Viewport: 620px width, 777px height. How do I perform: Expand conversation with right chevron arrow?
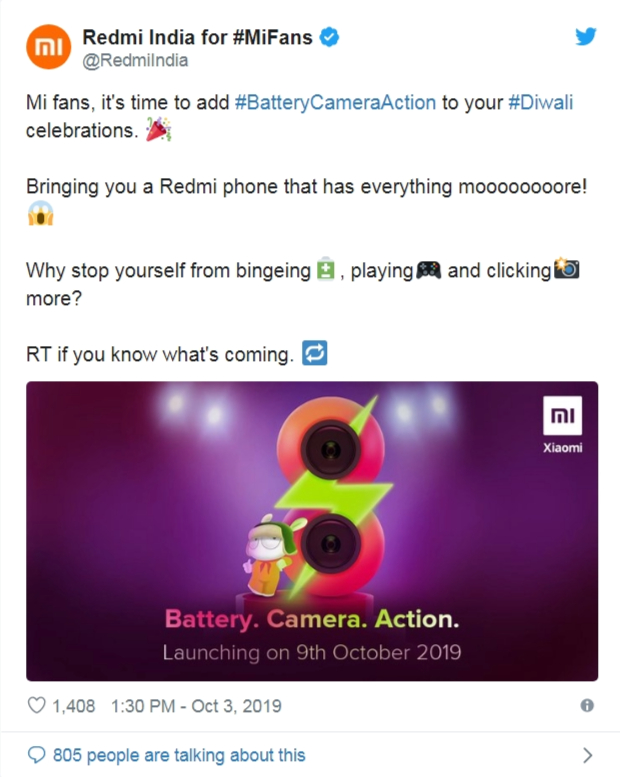coord(587,755)
